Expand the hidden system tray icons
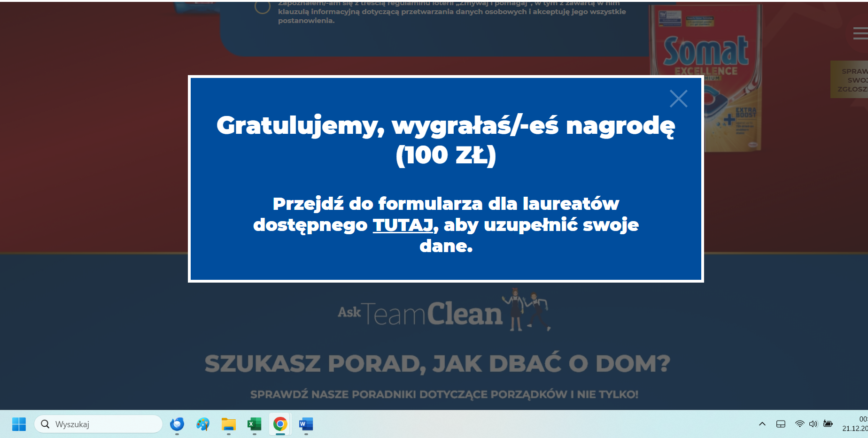The height and width of the screenshot is (438, 868). click(x=762, y=424)
